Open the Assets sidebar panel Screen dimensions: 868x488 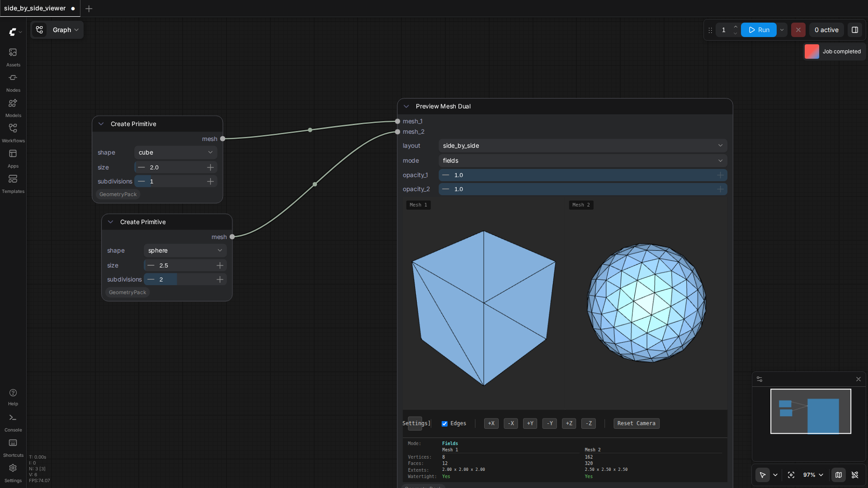13,57
